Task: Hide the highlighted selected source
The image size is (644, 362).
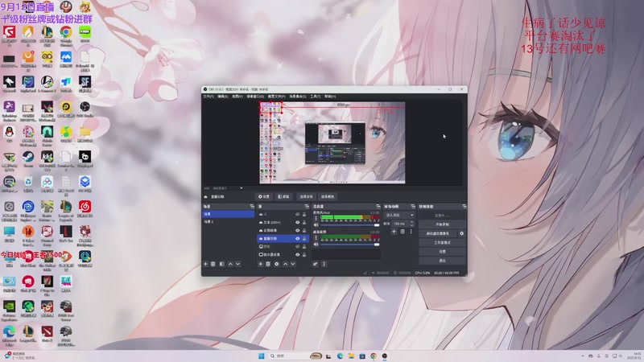Action: pos(297,238)
